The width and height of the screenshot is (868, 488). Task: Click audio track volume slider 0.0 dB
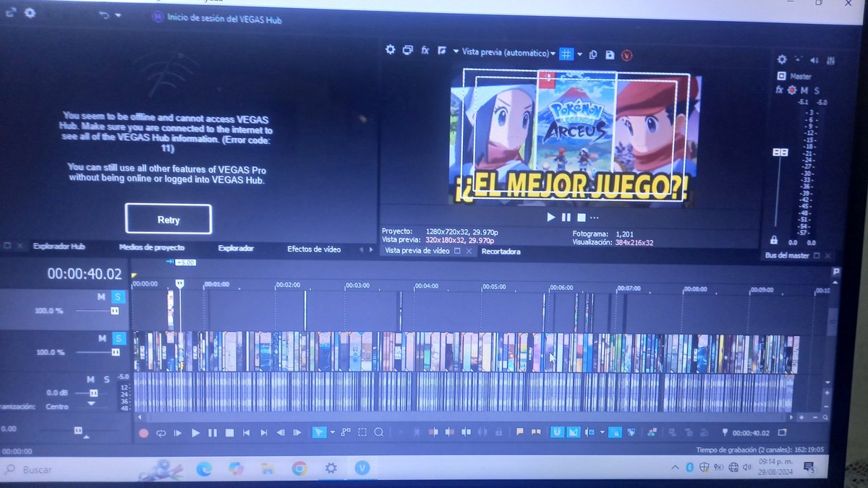(93, 392)
